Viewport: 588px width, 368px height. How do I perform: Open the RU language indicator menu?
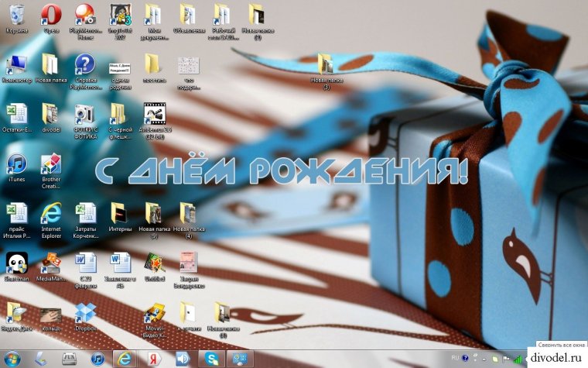(x=454, y=359)
